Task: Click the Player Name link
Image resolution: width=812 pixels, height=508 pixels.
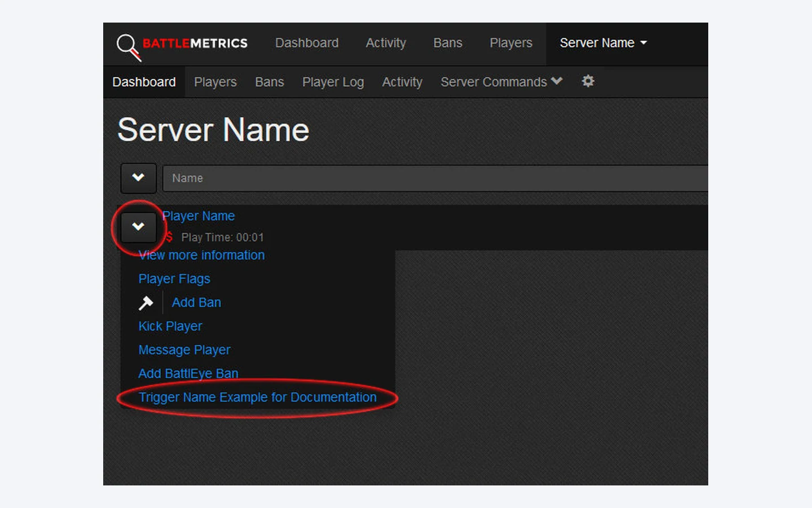Action: [x=198, y=216]
